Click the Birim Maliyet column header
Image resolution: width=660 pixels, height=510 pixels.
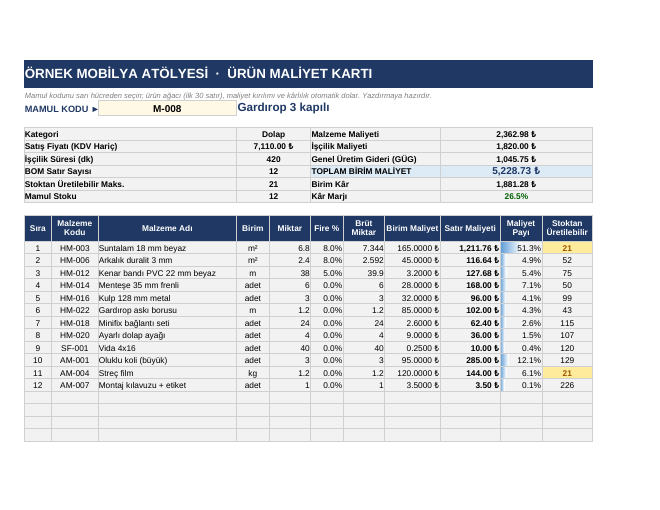tap(412, 228)
